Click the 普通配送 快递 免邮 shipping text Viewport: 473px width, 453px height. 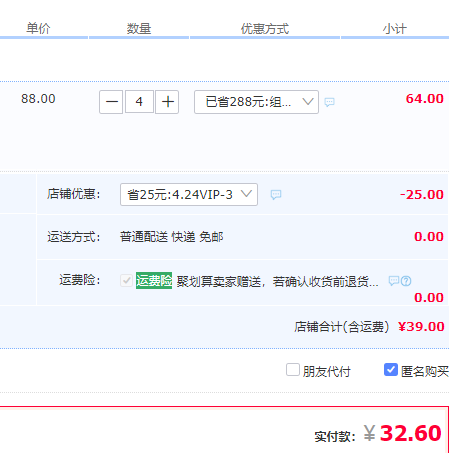(172, 237)
